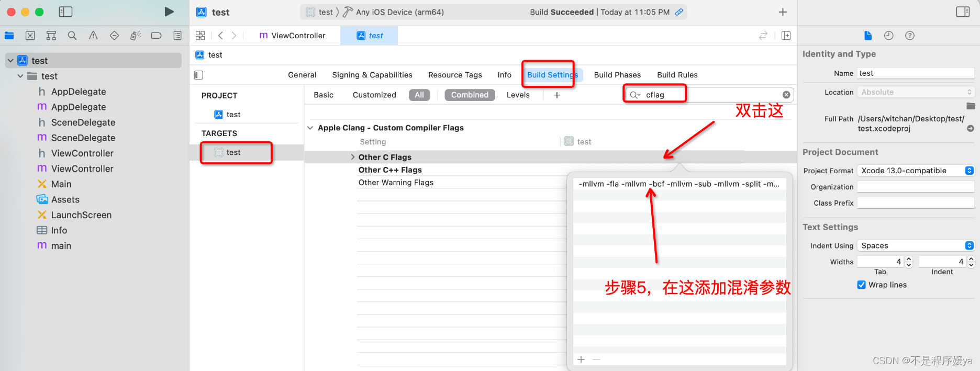Select the -mllvm -fla flags entry
The image size is (980, 371).
(x=680, y=184)
